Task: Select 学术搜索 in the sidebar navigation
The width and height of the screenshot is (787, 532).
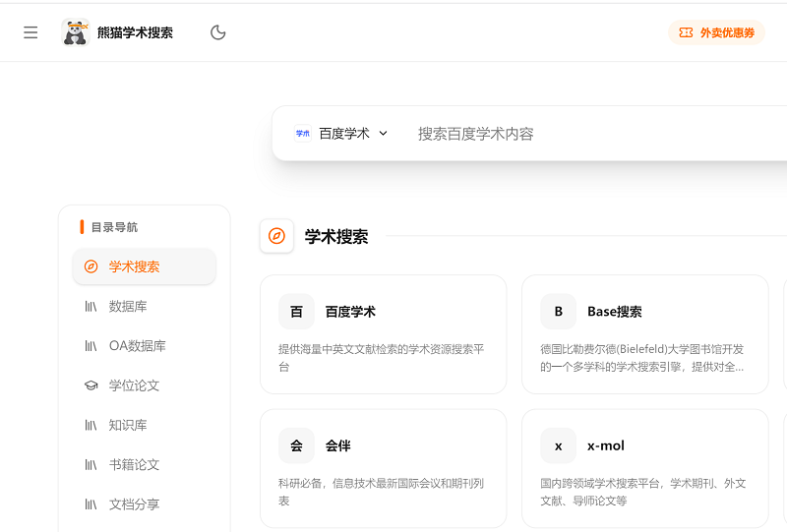Action: (144, 266)
